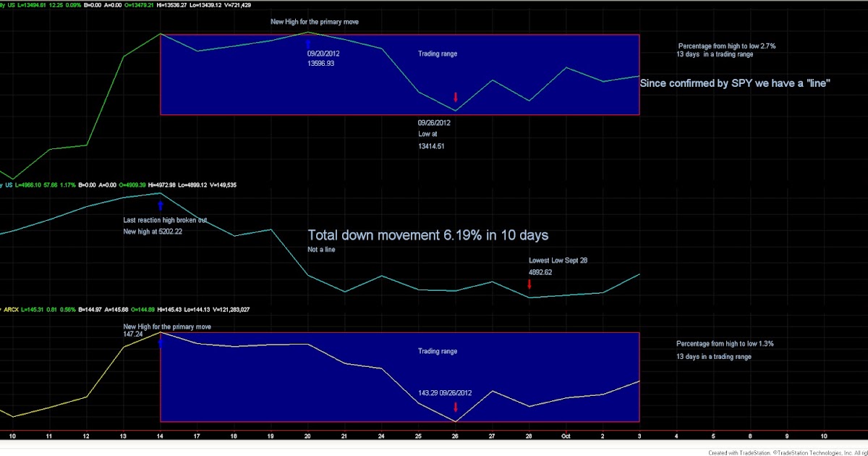Select the 26 date on the time axis
This screenshot has width=868, height=456.
pyautogui.click(x=454, y=436)
